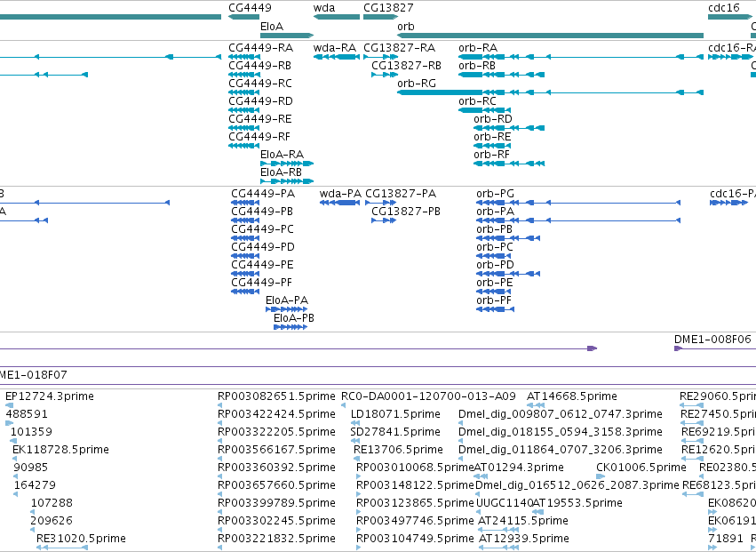756x552 pixels.
Task: Click the long teal orb gene bar
Action: [550, 36]
